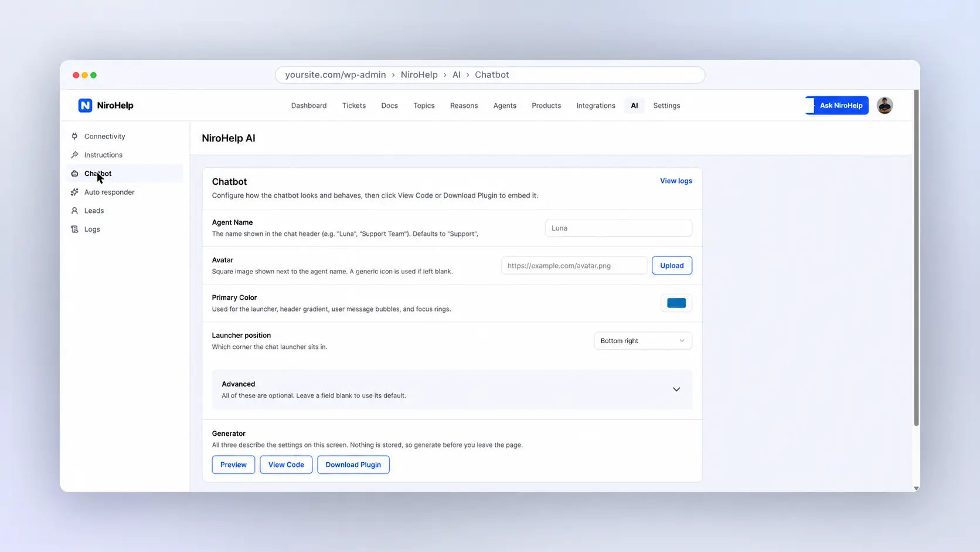
Task: Open the Tickets menu item
Action: 354,106
